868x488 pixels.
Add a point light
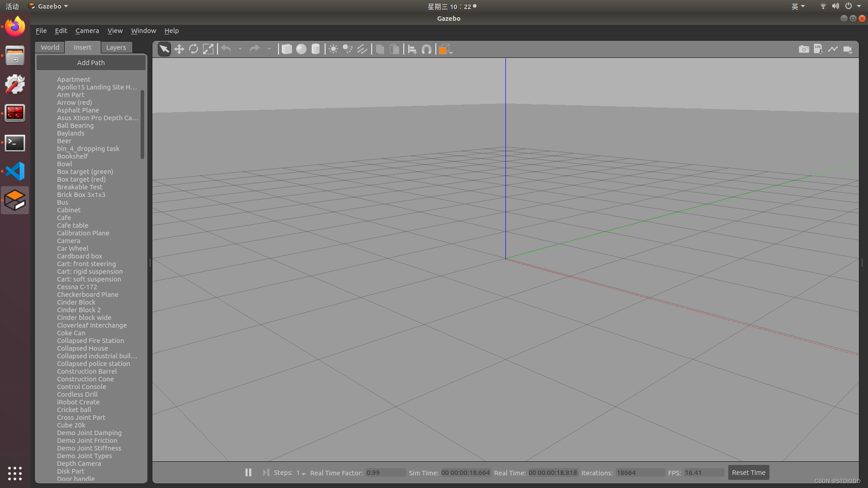pos(333,49)
